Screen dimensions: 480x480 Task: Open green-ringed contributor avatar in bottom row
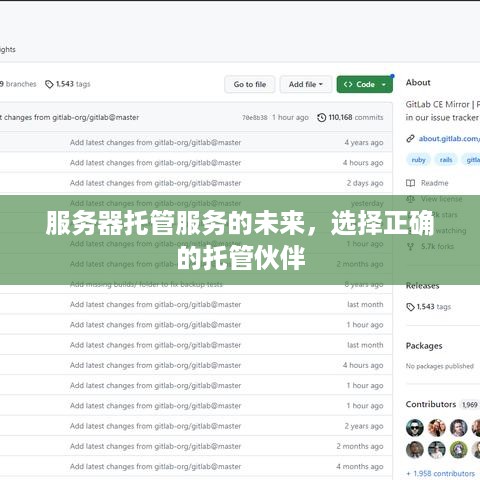(x=459, y=450)
